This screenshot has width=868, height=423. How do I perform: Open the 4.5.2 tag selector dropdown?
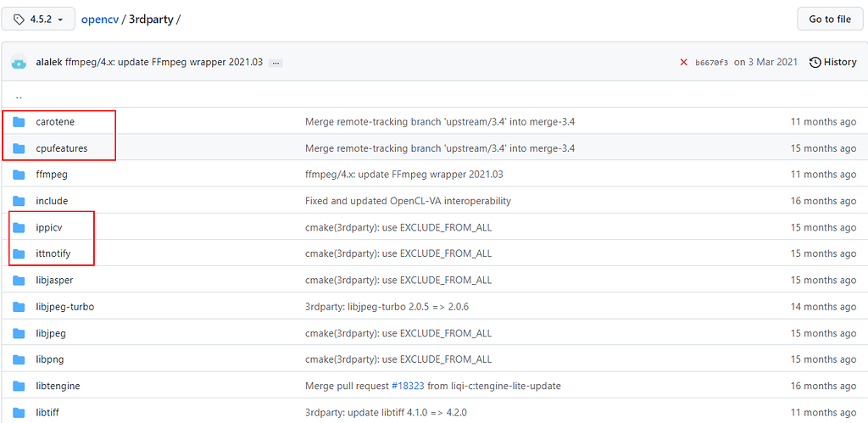pyautogui.click(x=38, y=19)
